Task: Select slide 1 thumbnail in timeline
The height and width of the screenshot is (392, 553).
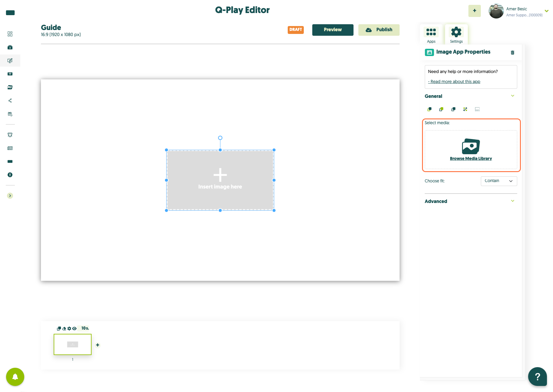Action: [72, 344]
